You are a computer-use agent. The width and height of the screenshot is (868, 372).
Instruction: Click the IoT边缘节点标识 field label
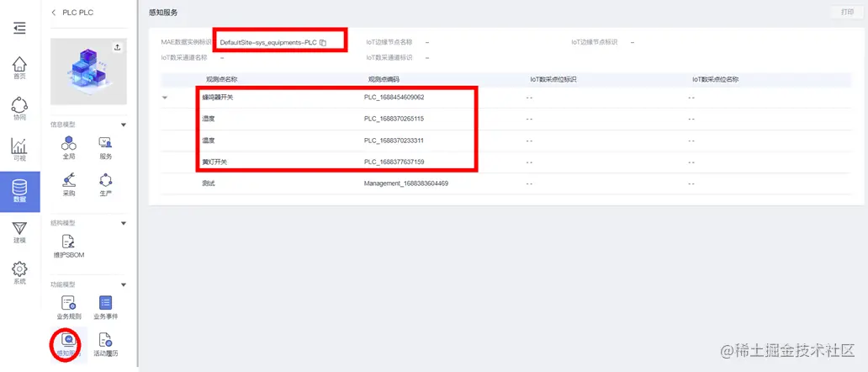tap(595, 42)
